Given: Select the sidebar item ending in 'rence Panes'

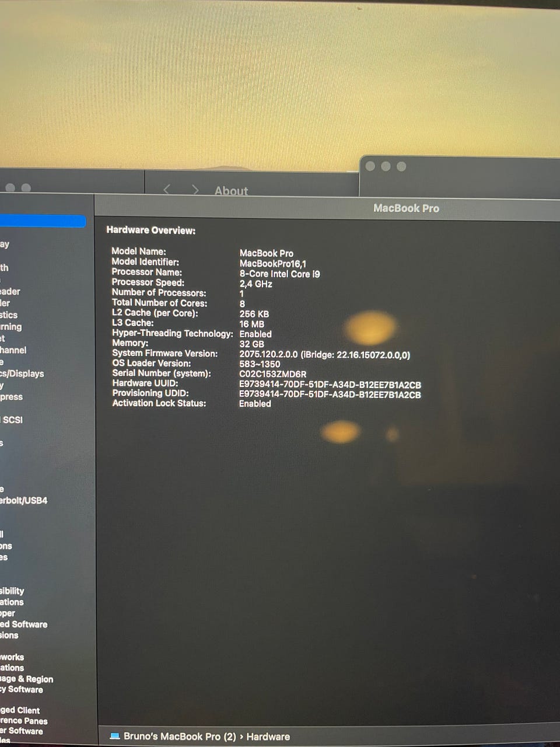Looking at the screenshot, I should pyautogui.click(x=24, y=721).
